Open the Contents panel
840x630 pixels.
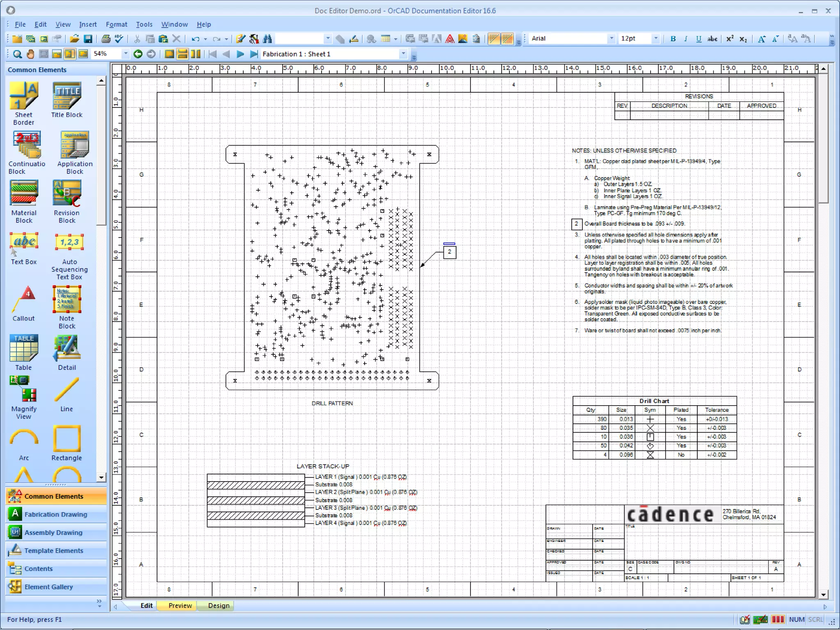click(56, 568)
